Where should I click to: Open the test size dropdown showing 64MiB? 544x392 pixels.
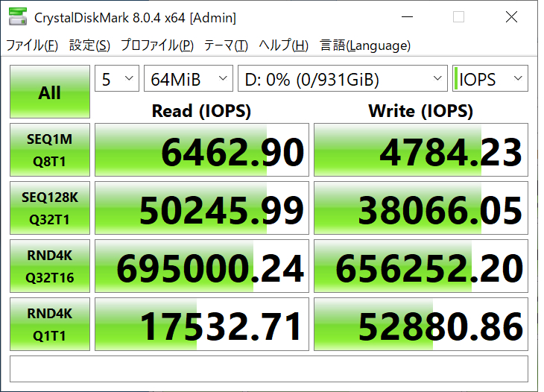(x=189, y=78)
